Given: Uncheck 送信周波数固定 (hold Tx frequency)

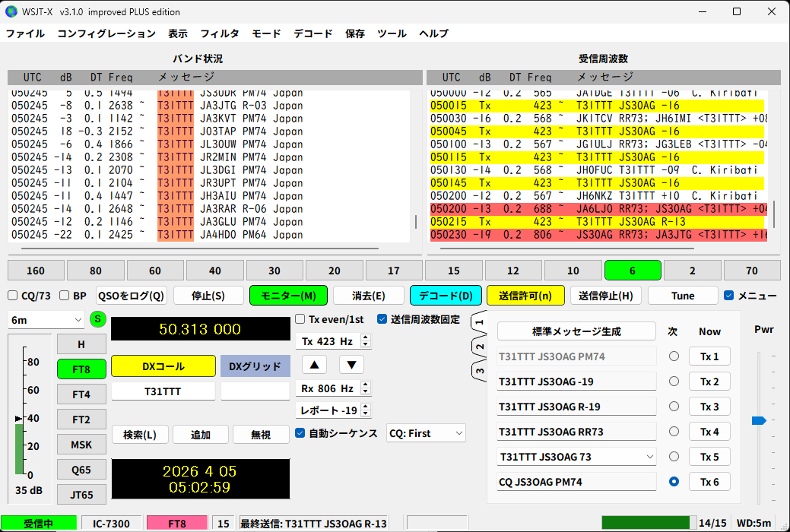Looking at the screenshot, I should [382, 319].
